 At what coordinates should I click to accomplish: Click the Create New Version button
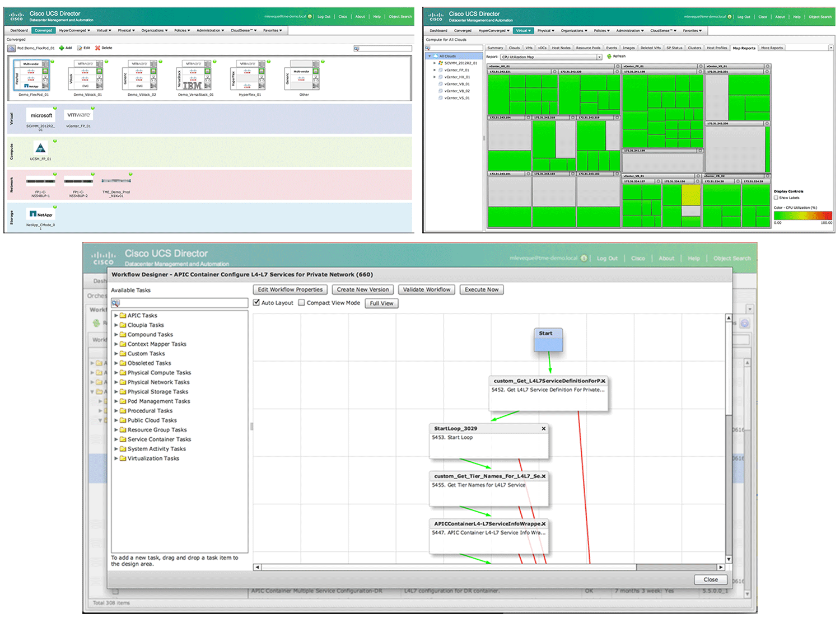click(362, 289)
